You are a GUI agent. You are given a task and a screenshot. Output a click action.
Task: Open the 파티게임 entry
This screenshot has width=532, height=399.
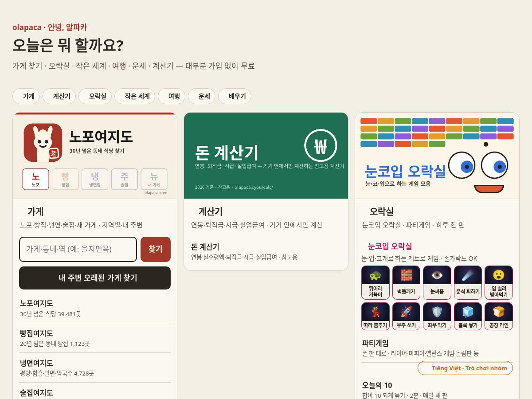point(437,348)
